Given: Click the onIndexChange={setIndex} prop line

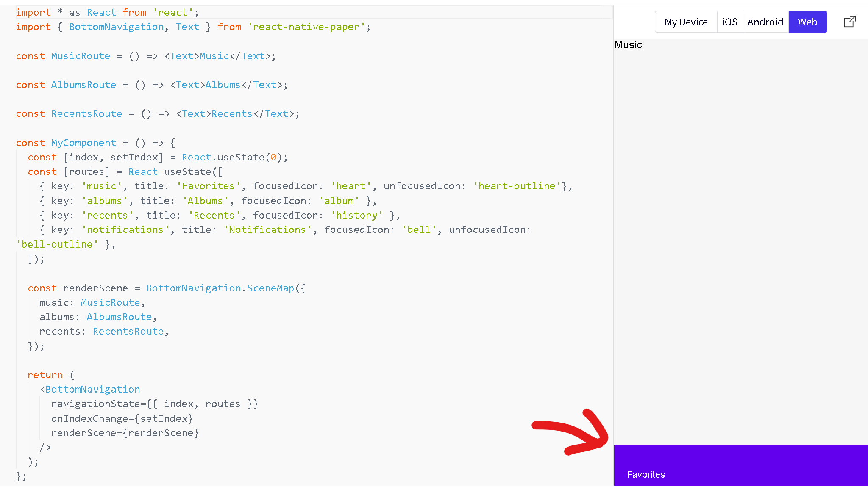Looking at the screenshot, I should pyautogui.click(x=122, y=418).
